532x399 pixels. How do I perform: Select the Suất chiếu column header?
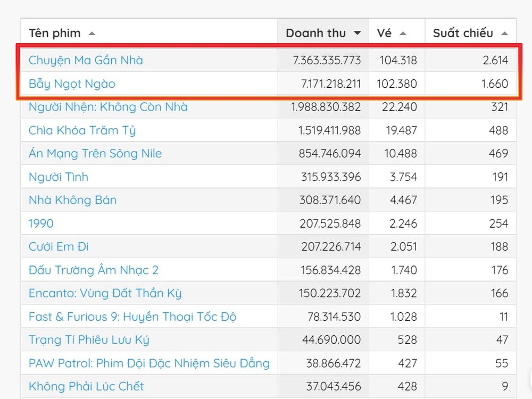click(x=462, y=33)
